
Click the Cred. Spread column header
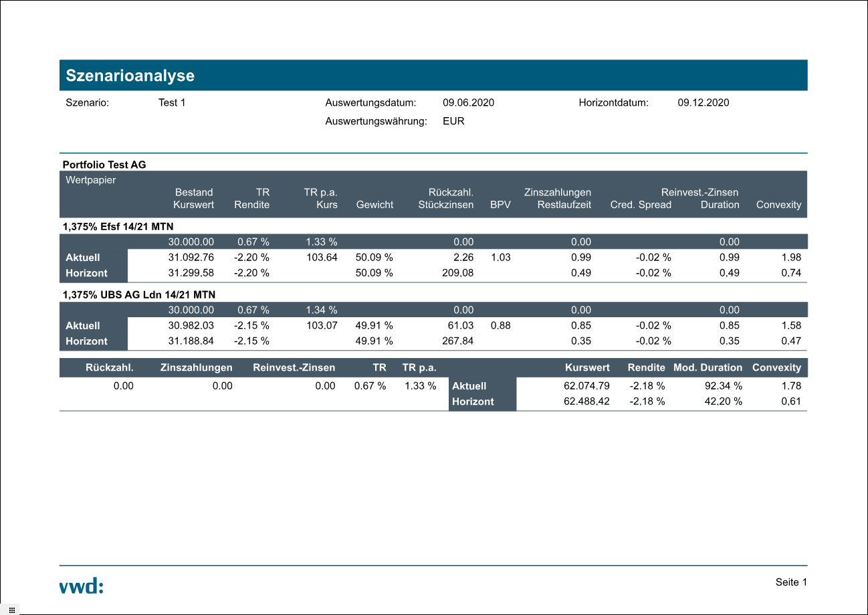tap(640, 205)
